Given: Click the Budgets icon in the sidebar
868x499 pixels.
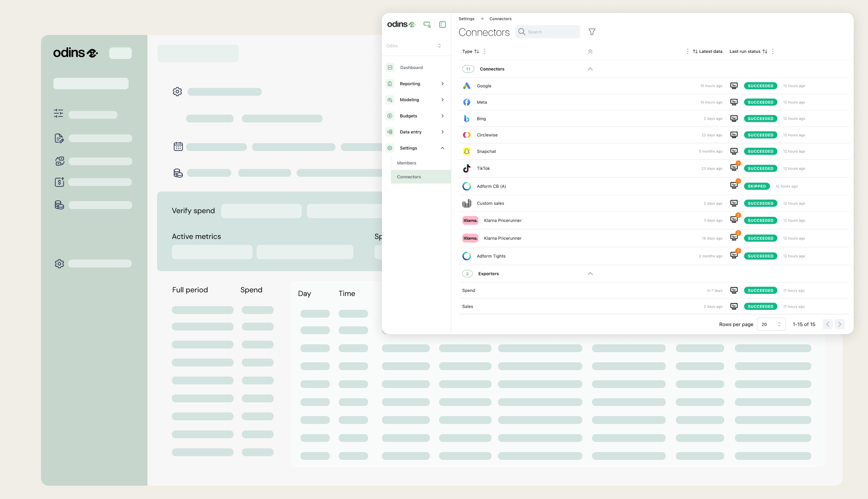Looking at the screenshot, I should [x=390, y=116].
